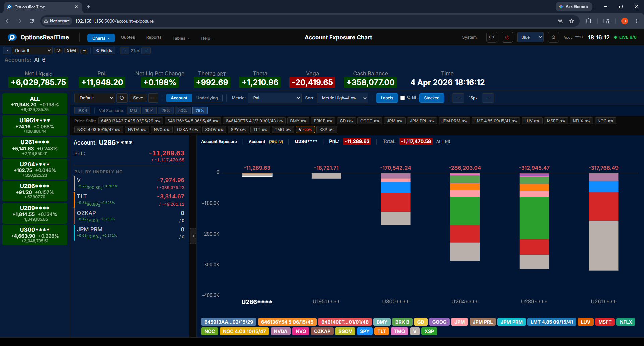This screenshot has width=644, height=346.
Task: Open the Metric dropdown showing PnL
Action: point(274,98)
